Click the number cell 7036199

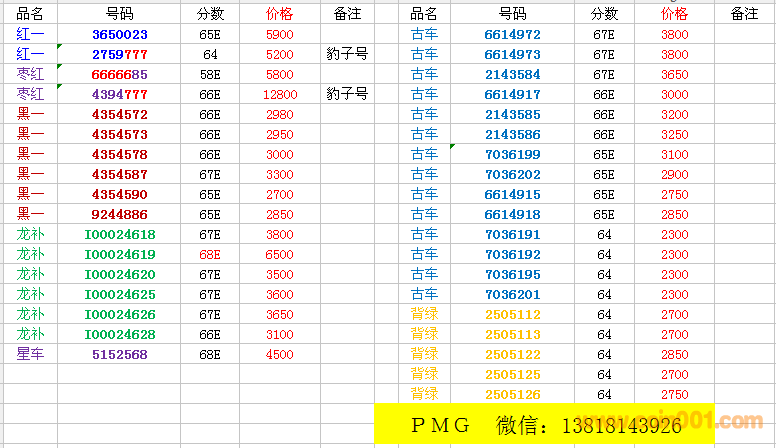pyautogui.click(x=512, y=154)
